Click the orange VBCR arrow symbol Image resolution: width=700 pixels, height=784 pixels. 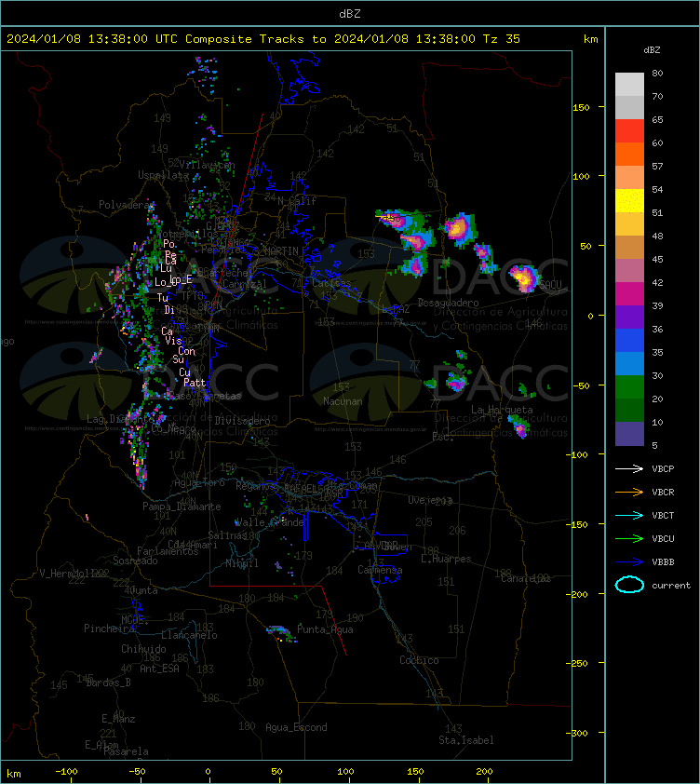click(x=629, y=492)
